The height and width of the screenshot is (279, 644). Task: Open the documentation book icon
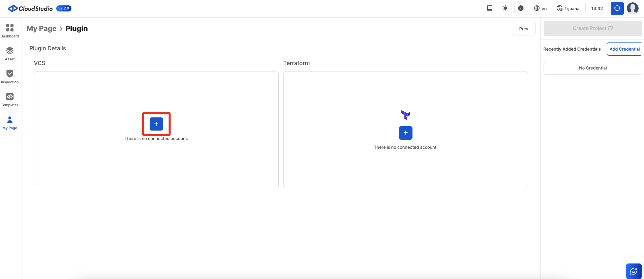[490, 8]
